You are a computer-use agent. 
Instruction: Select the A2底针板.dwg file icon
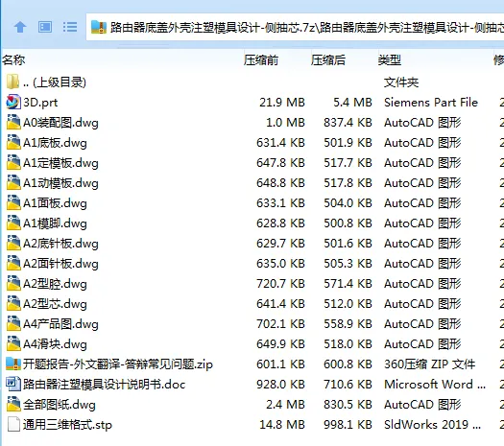[13, 244]
